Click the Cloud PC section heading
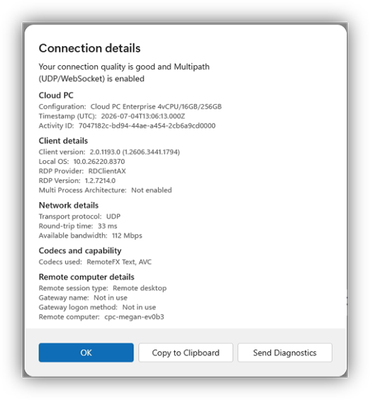 coord(56,95)
